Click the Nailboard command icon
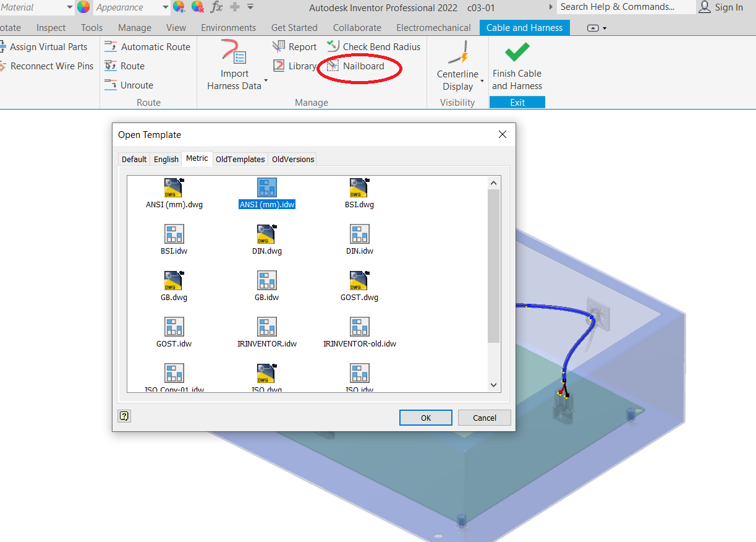 [x=333, y=66]
